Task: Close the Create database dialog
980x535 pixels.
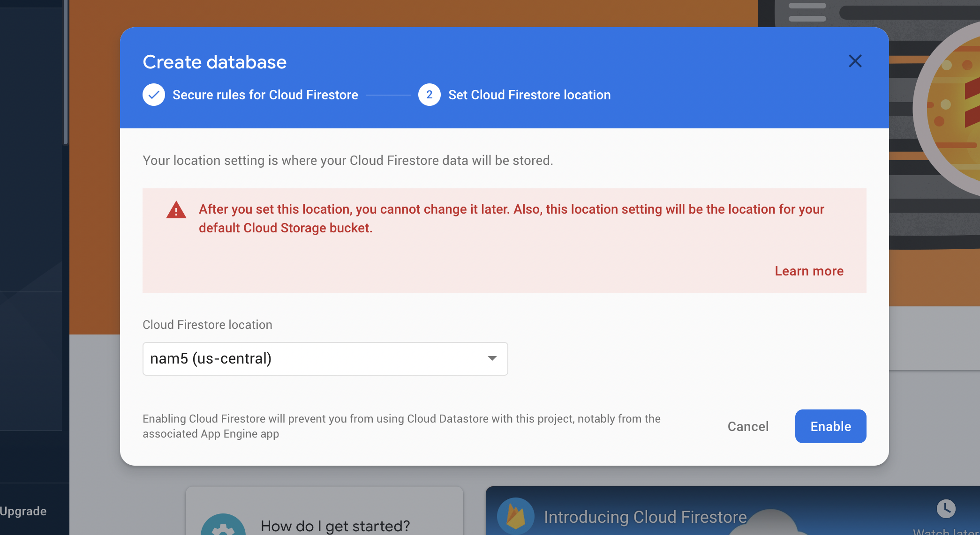Action: (x=855, y=61)
